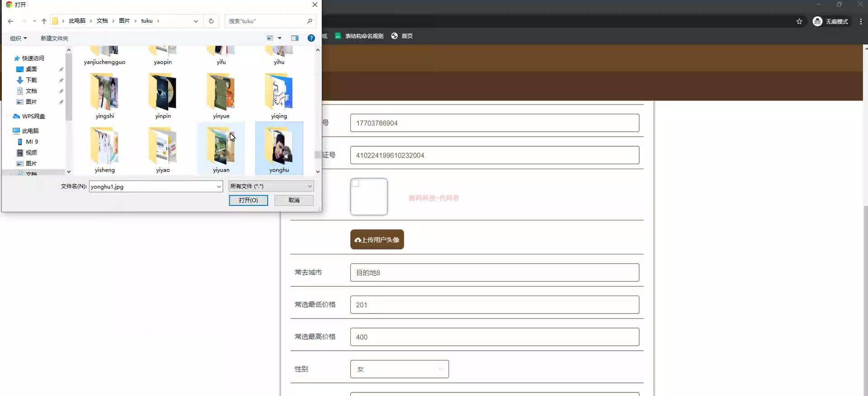Viewport: 868px width, 396px height.
Task: Bookmark this page with the star icon
Action: (799, 21)
